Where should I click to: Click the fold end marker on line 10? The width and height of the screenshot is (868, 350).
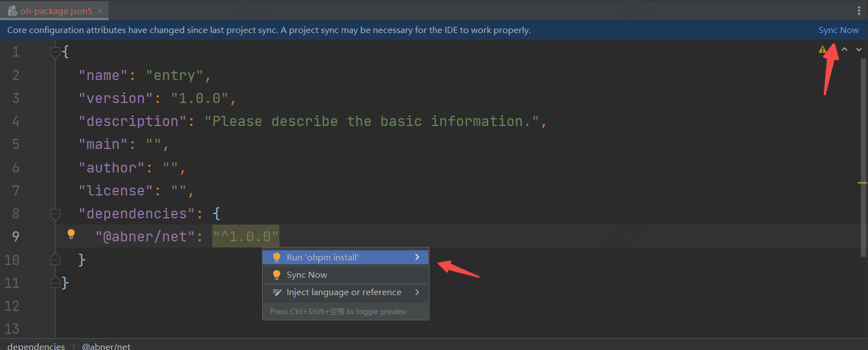pyautogui.click(x=55, y=259)
